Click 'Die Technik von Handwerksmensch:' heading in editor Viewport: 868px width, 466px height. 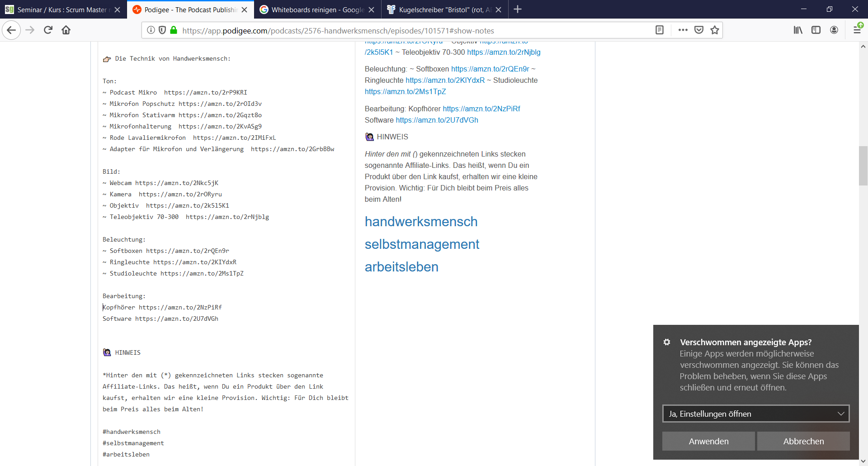pyautogui.click(x=173, y=58)
